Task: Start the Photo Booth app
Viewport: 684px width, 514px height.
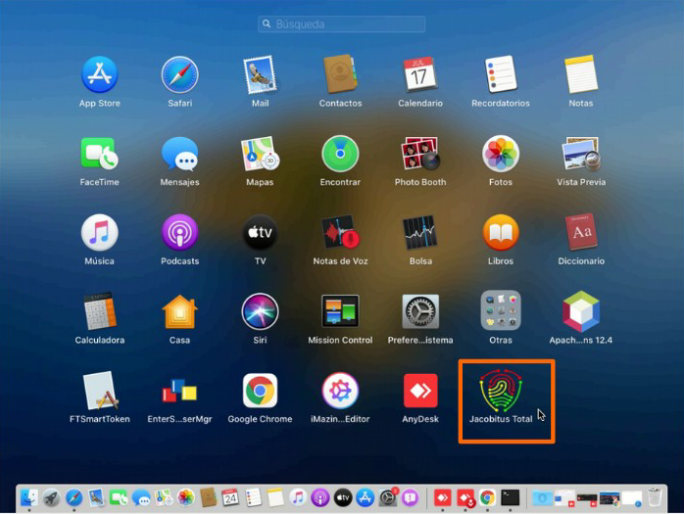Action: [x=420, y=154]
